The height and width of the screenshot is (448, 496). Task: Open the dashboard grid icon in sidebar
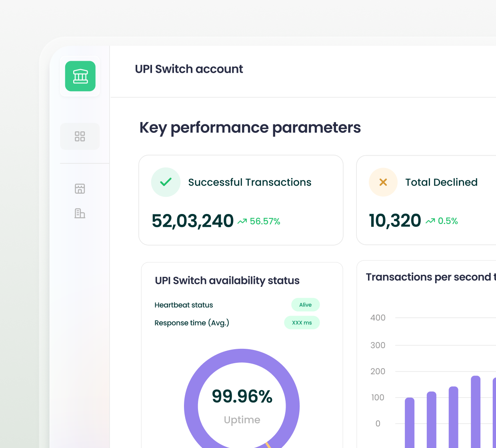(x=80, y=136)
